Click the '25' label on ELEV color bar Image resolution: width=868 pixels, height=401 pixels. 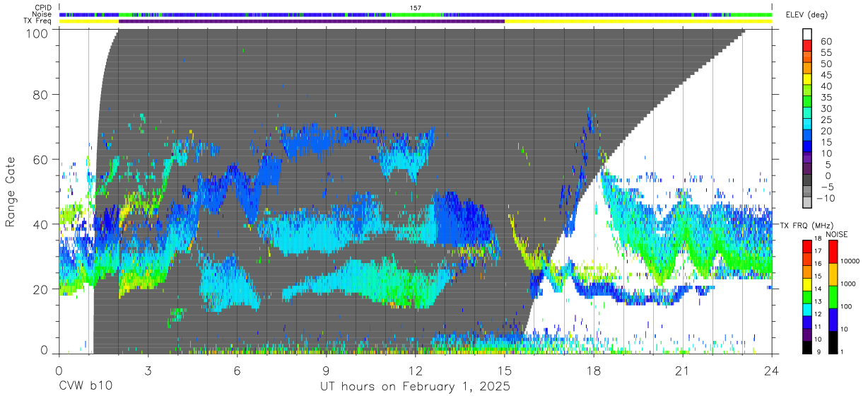[827, 120]
